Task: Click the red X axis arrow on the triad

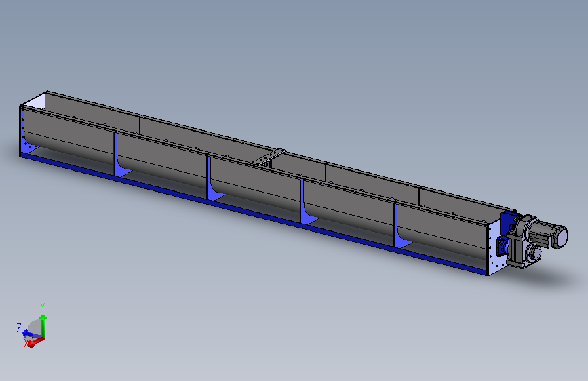Action: point(36,342)
